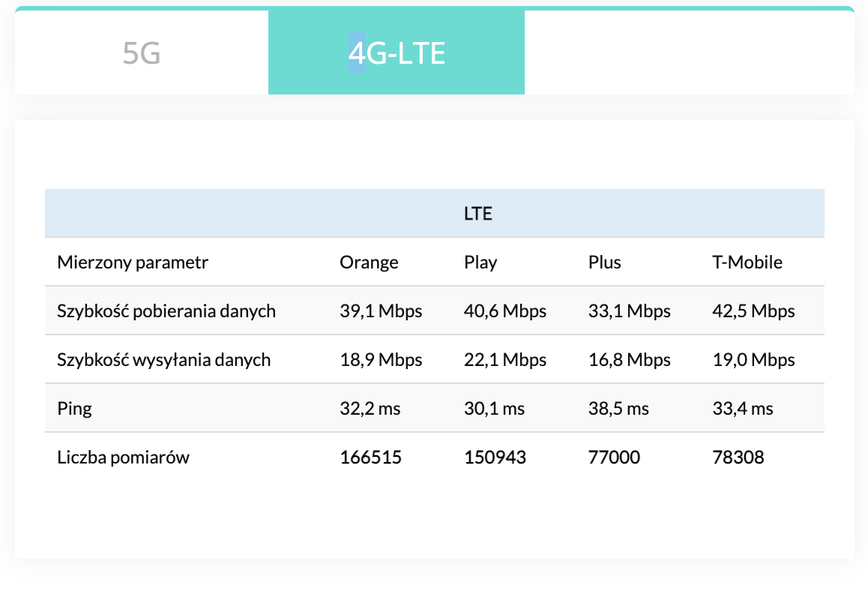
Task: Click Orange download speed 39,1 Mbps
Action: coord(381,310)
